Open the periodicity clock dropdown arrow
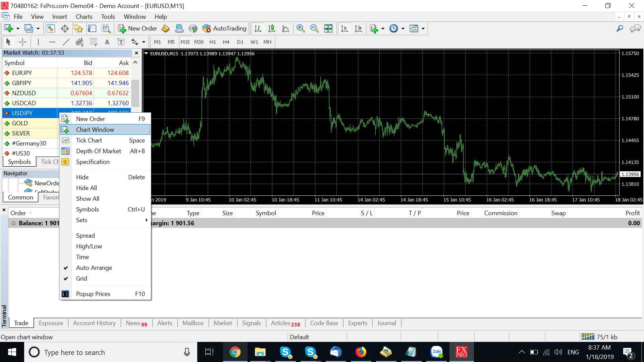 click(403, 29)
